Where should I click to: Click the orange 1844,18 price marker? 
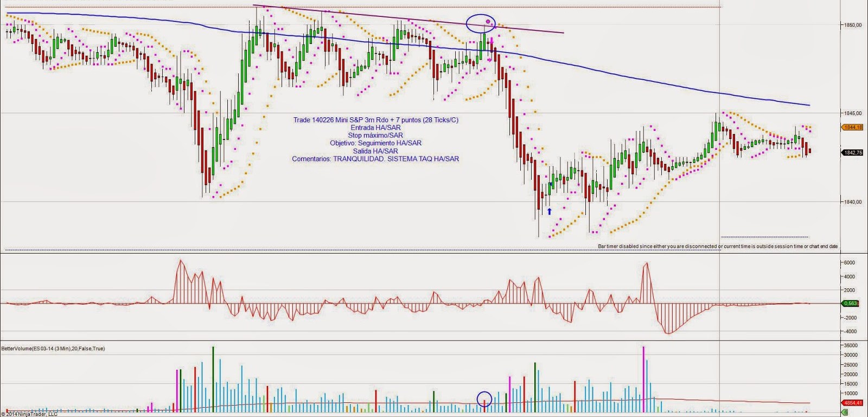(x=853, y=127)
